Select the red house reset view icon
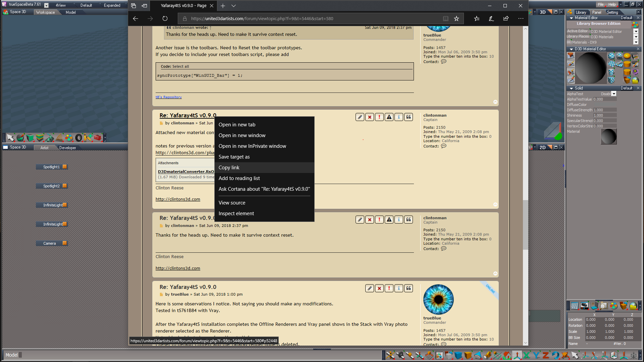The height and width of the screenshot is (362, 644). click(507, 355)
